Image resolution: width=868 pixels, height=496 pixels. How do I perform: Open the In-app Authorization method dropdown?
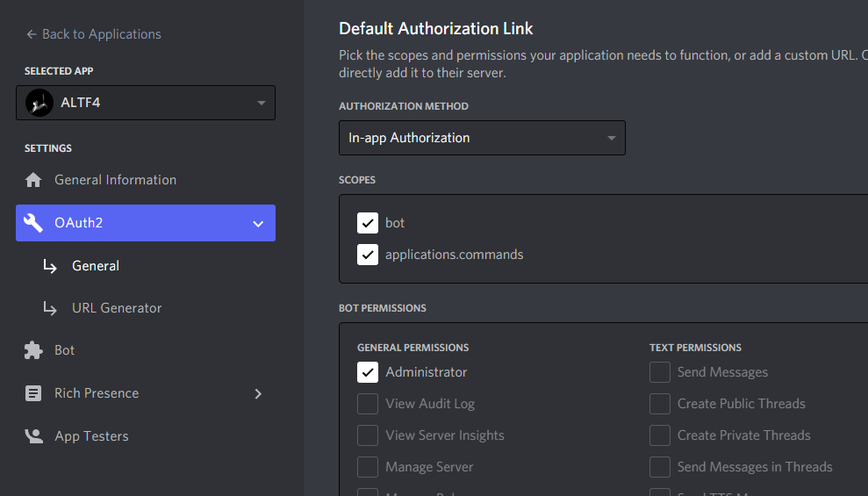click(x=482, y=138)
